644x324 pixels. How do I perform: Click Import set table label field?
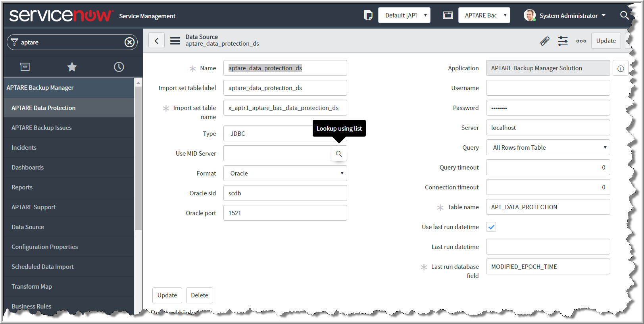click(285, 88)
